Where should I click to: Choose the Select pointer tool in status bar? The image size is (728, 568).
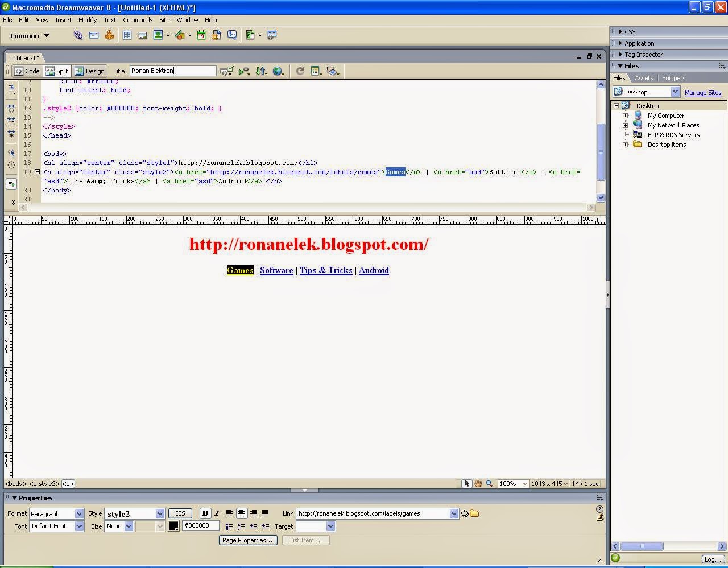click(x=467, y=484)
